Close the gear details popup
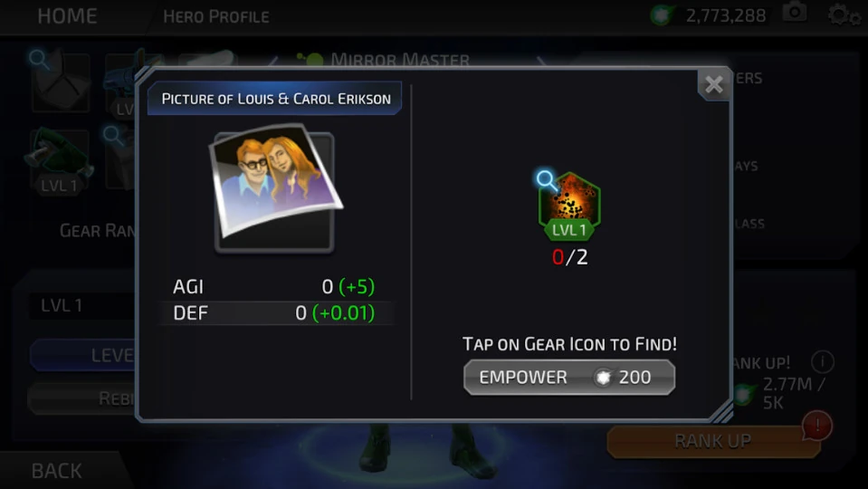868x489 pixels. click(714, 85)
